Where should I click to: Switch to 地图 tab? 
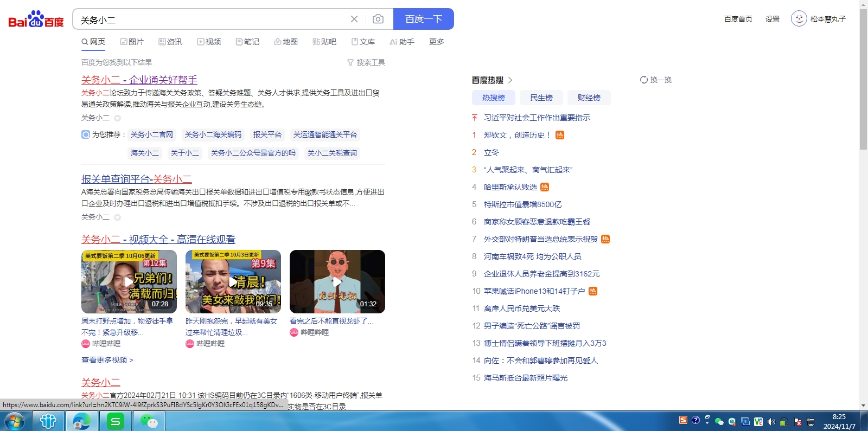pyautogui.click(x=286, y=42)
